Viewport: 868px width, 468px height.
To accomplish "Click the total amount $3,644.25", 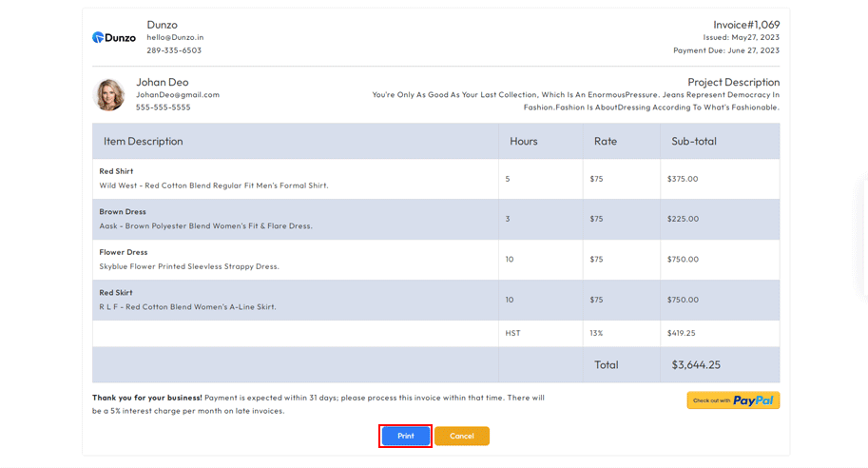I will pyautogui.click(x=696, y=364).
